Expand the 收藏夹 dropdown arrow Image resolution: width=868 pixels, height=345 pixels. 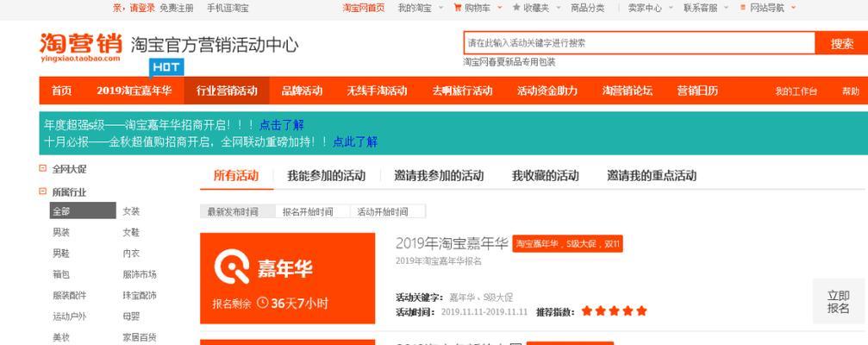click(558, 9)
